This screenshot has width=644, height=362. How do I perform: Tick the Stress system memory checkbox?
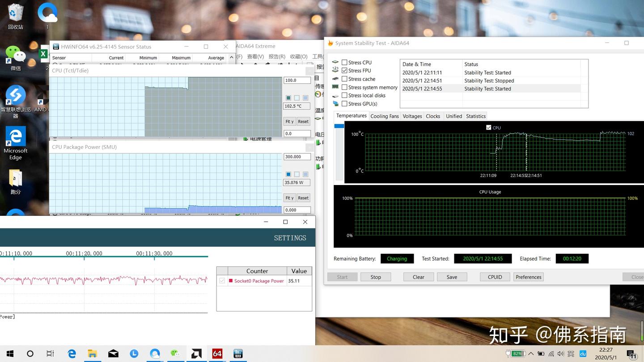coord(344,88)
